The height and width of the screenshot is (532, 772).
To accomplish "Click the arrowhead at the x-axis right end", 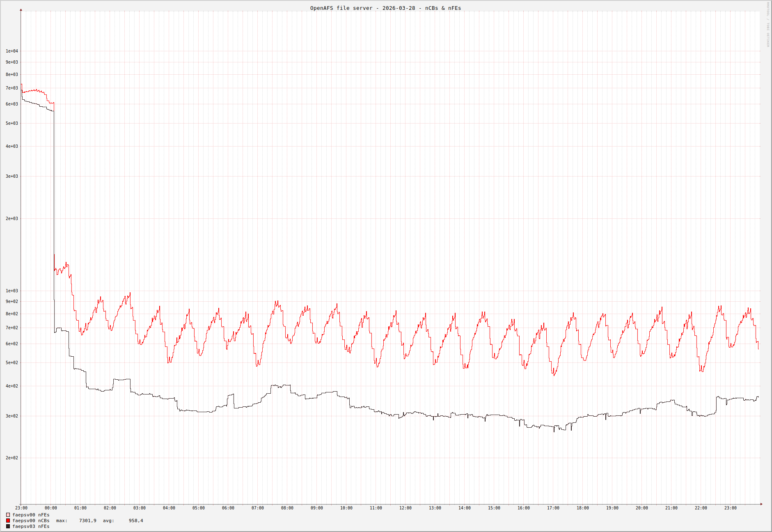I will coord(761,504).
